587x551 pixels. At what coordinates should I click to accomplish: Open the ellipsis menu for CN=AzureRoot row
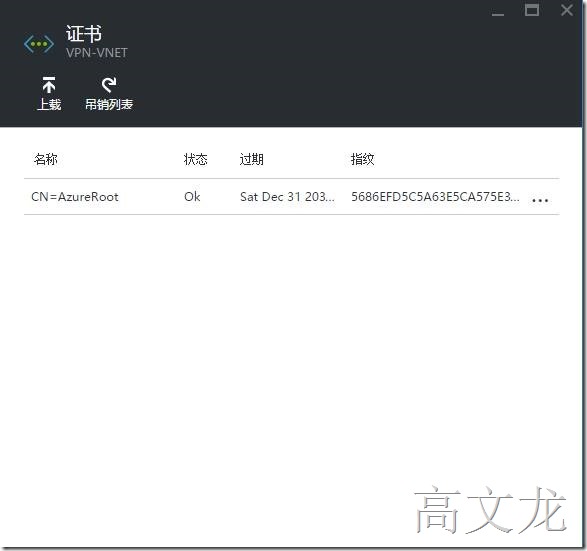(540, 200)
